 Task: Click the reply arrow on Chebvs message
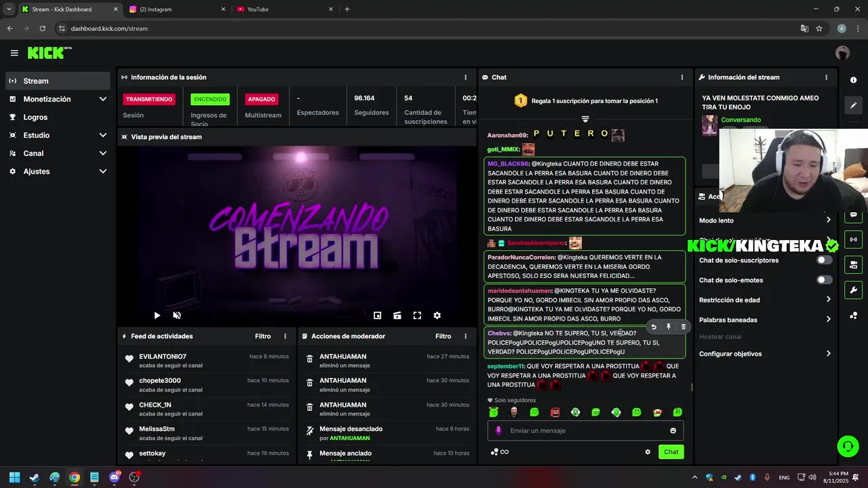pos(654,327)
